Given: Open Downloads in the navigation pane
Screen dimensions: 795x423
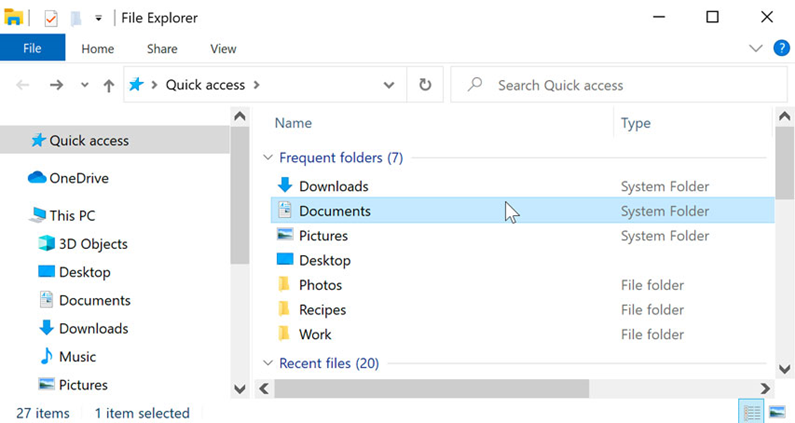Looking at the screenshot, I should (x=94, y=329).
